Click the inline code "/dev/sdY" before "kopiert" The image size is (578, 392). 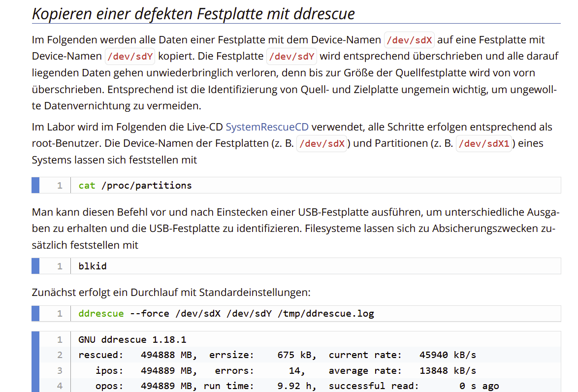tap(130, 57)
